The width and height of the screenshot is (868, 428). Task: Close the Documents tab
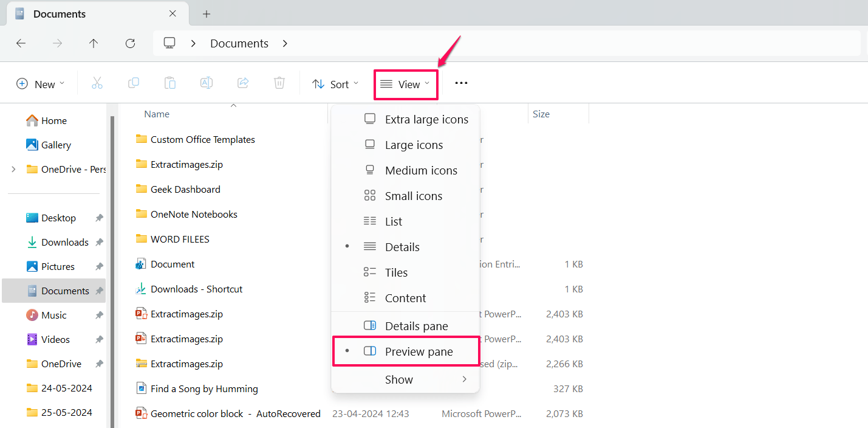click(x=173, y=13)
